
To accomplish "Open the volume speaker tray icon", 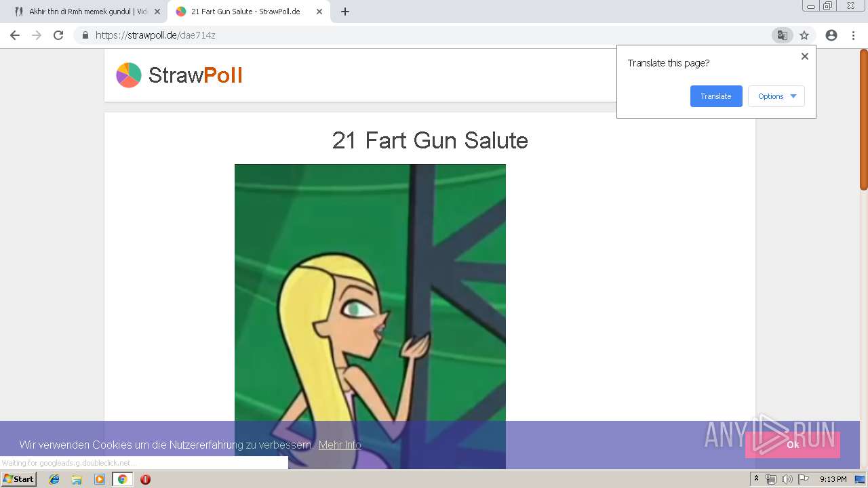I will click(787, 479).
